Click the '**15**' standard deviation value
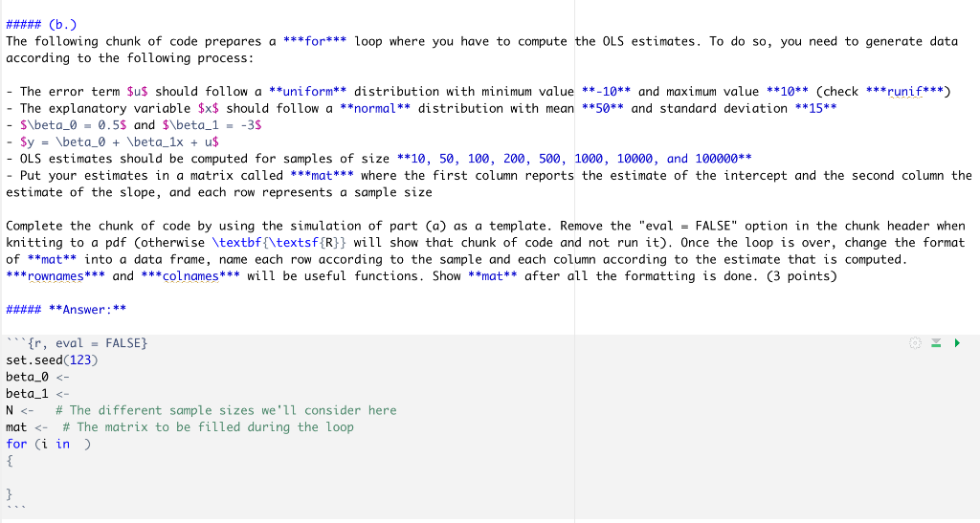 coord(815,108)
